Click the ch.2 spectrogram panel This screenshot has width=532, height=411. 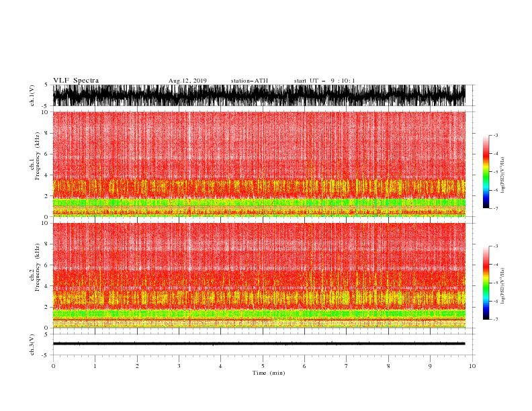(x=259, y=275)
